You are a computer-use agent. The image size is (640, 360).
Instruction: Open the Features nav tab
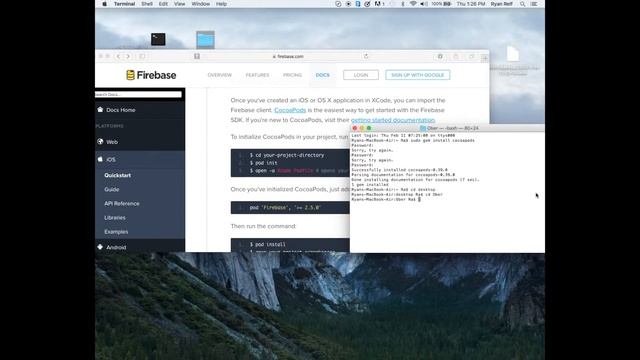click(257, 75)
